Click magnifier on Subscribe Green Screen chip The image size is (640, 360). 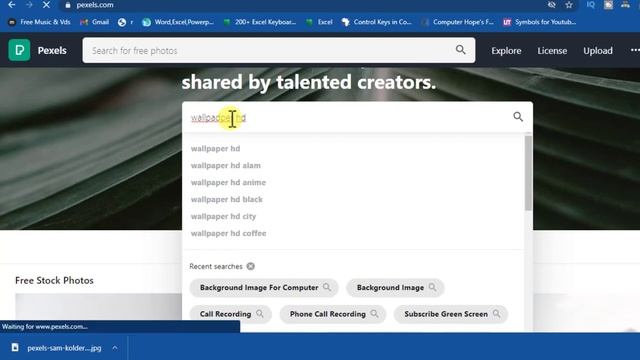(x=496, y=313)
